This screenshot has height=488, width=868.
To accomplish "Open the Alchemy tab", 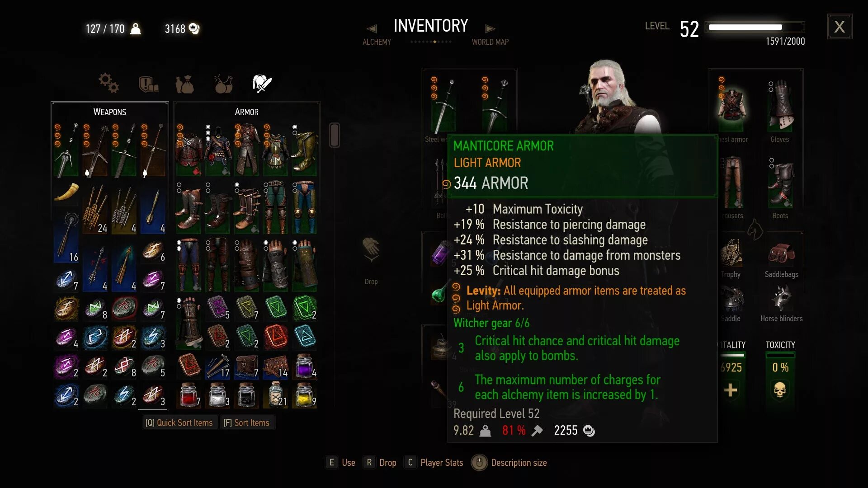I will click(x=377, y=42).
